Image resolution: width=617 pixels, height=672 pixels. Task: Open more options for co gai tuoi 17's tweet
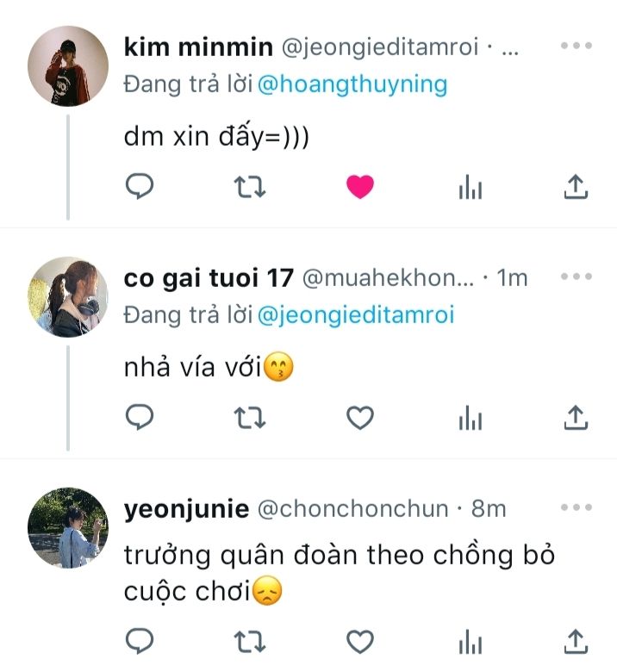pos(575,277)
